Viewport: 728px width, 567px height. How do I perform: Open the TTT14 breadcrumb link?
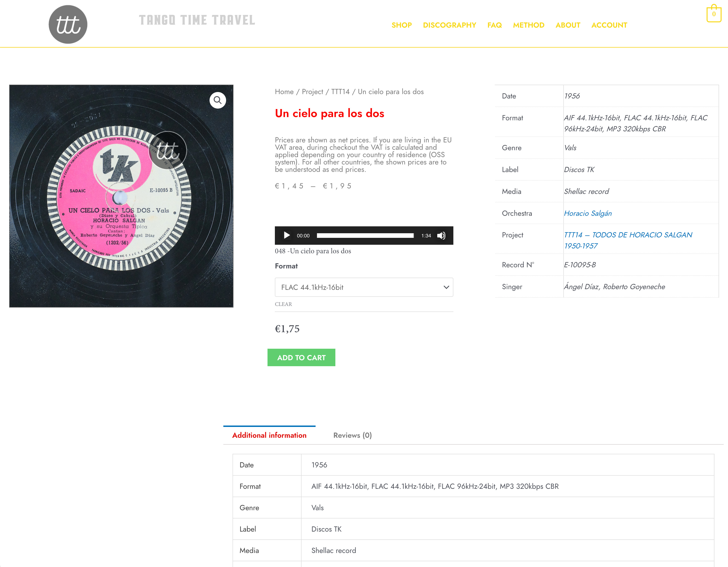pyautogui.click(x=340, y=92)
